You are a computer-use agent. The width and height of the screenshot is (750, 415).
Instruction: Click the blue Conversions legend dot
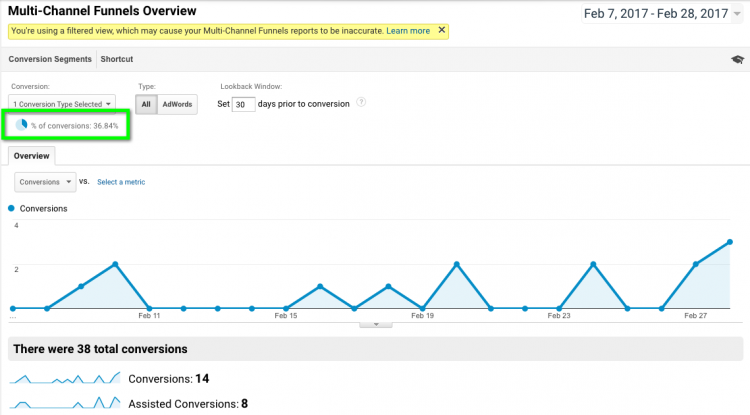pos(12,208)
